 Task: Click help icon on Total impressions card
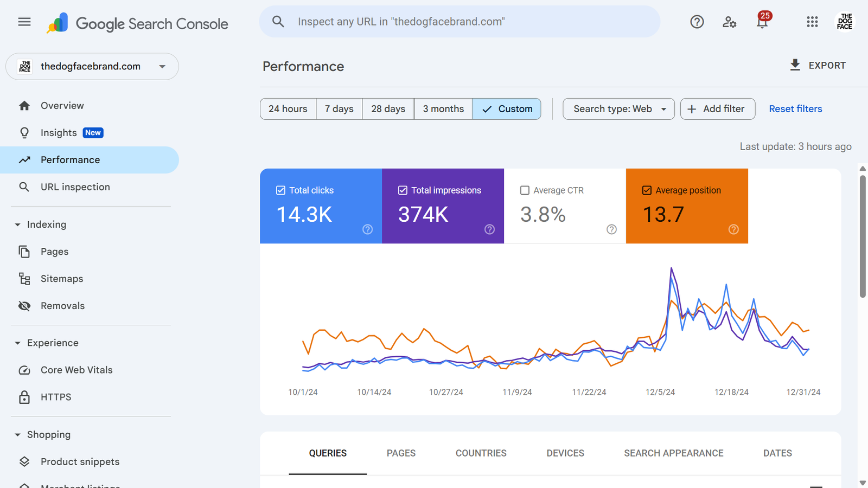489,229
